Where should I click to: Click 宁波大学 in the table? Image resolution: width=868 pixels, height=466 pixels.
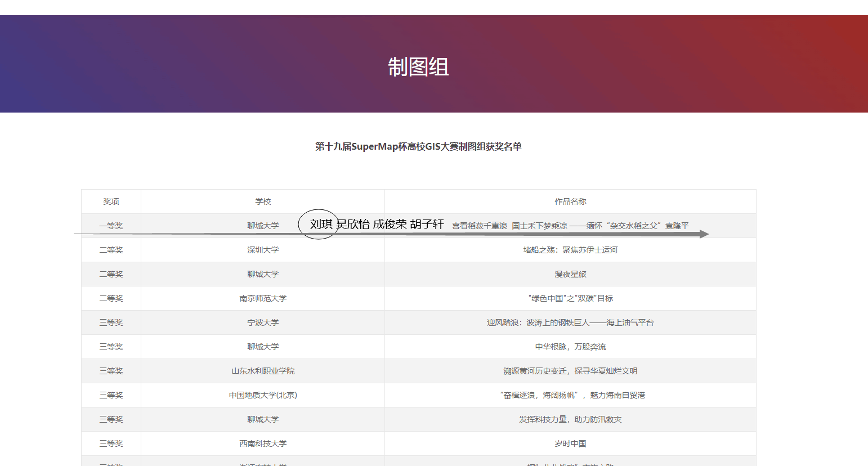(263, 322)
